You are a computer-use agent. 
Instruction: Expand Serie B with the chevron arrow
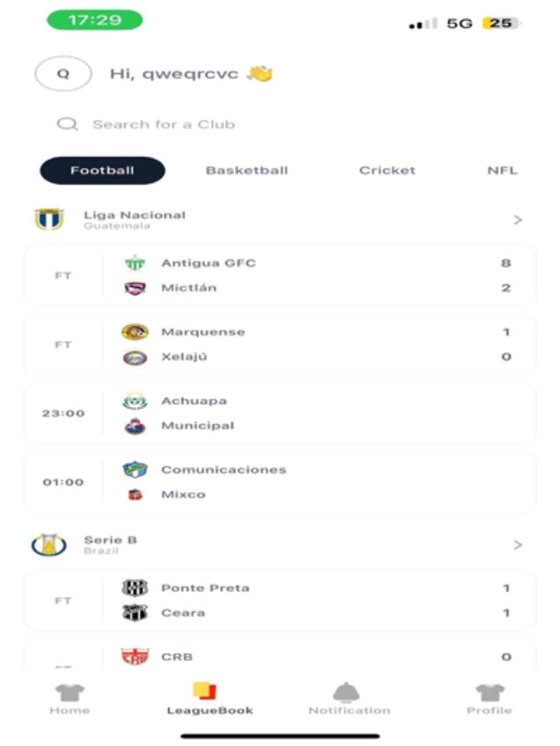[x=517, y=545]
